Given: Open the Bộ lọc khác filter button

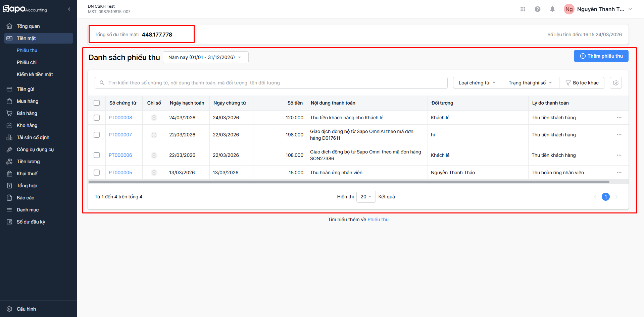Looking at the screenshot, I should tap(582, 83).
